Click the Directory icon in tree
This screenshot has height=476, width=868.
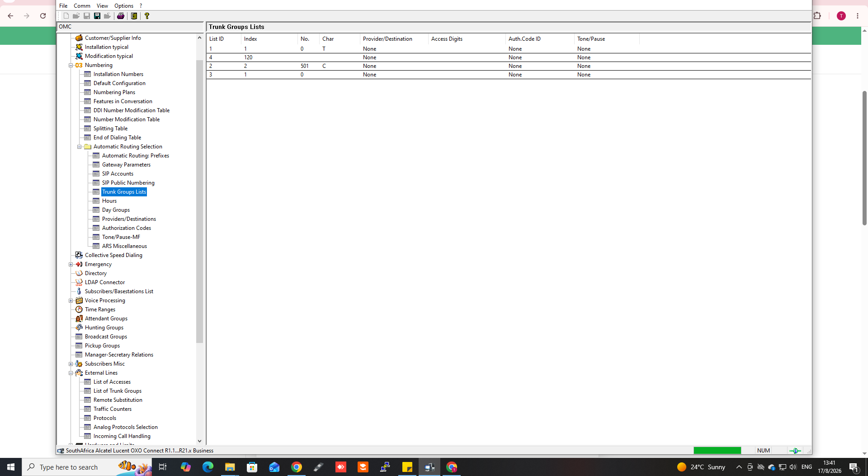click(x=79, y=273)
